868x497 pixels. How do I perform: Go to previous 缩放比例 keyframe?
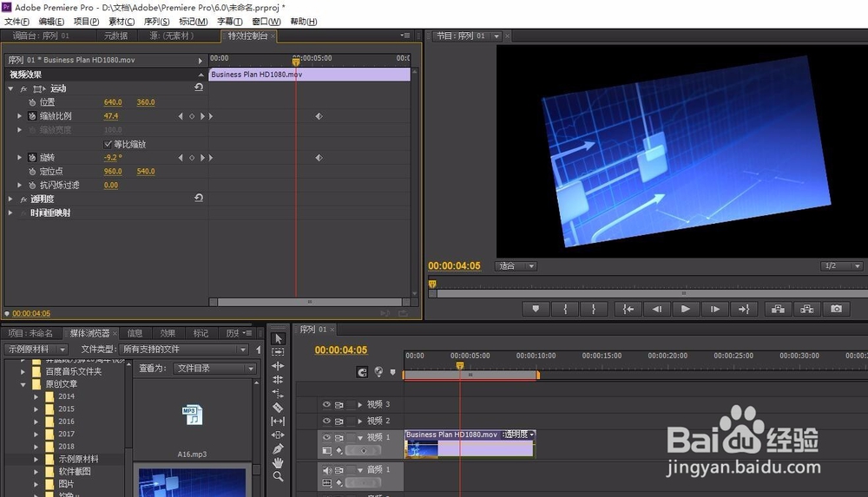(181, 116)
